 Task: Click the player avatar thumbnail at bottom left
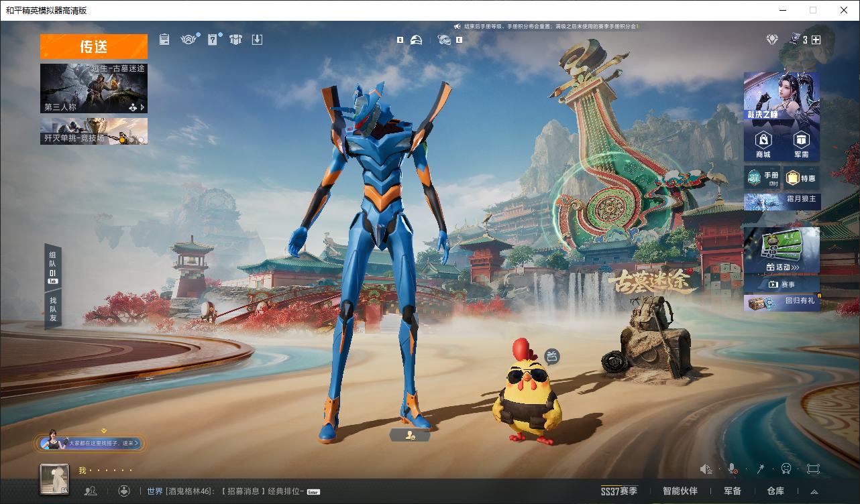54,479
